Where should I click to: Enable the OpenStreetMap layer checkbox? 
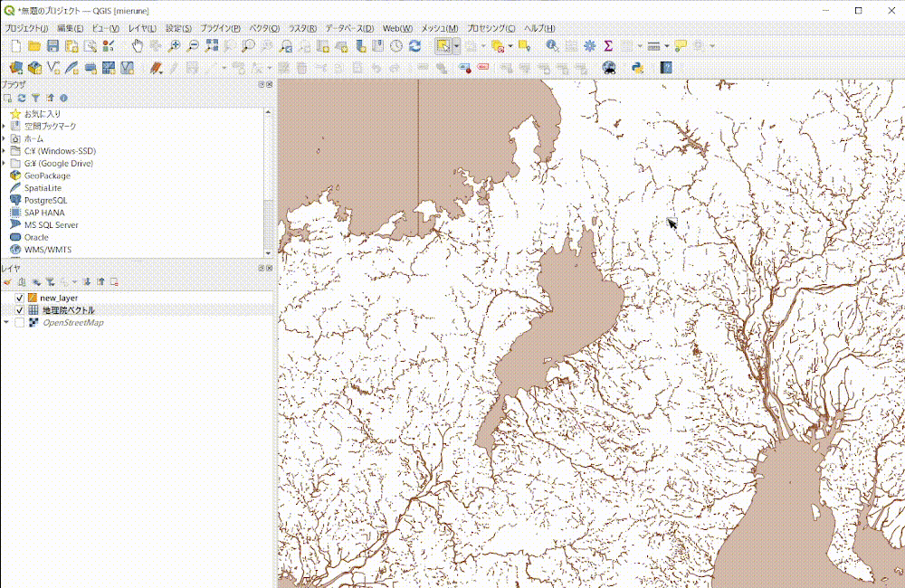point(19,323)
